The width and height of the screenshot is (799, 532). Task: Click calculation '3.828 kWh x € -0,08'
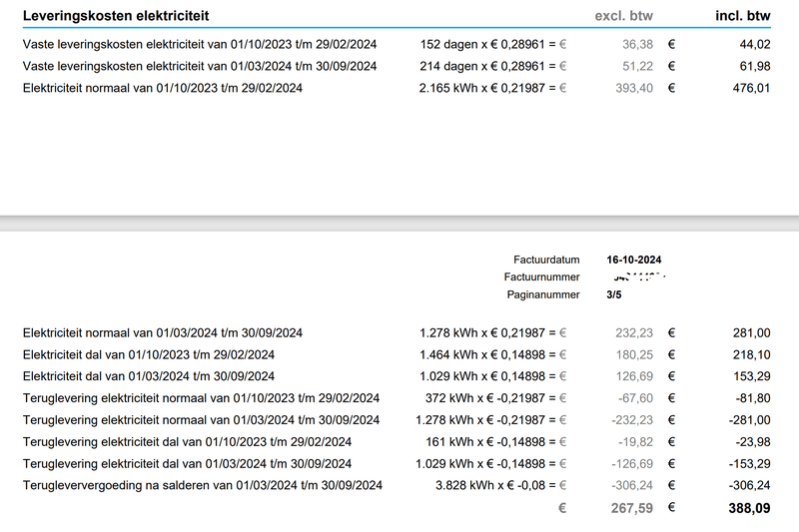tap(490, 485)
